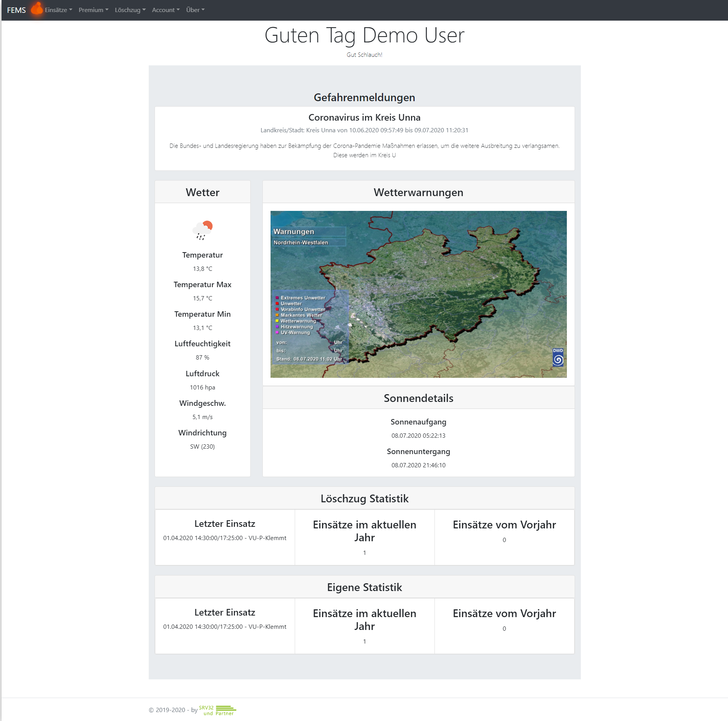Click the Corona-Pandemie description paragraph
This screenshot has width=728, height=721.
364,151
